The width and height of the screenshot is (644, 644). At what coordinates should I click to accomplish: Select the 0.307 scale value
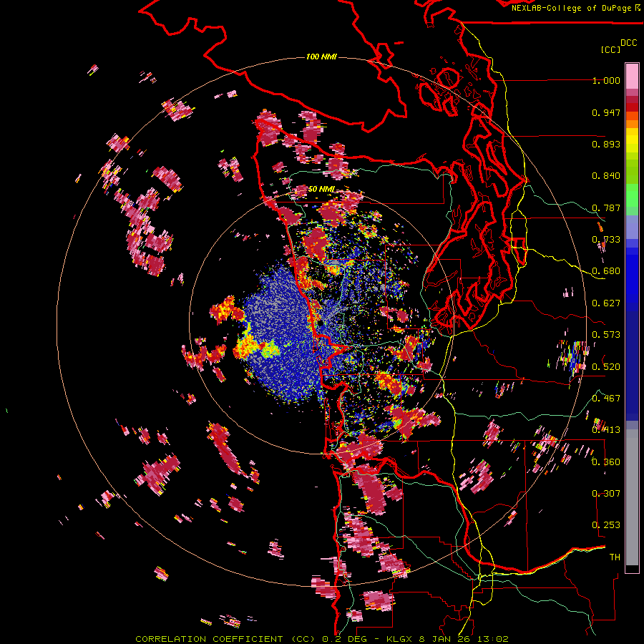pos(606,494)
